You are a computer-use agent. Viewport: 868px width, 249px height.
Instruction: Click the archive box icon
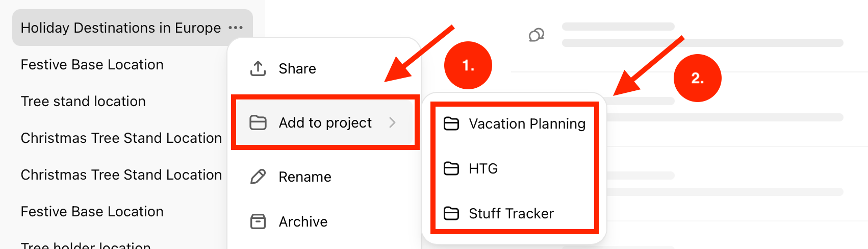(x=258, y=221)
